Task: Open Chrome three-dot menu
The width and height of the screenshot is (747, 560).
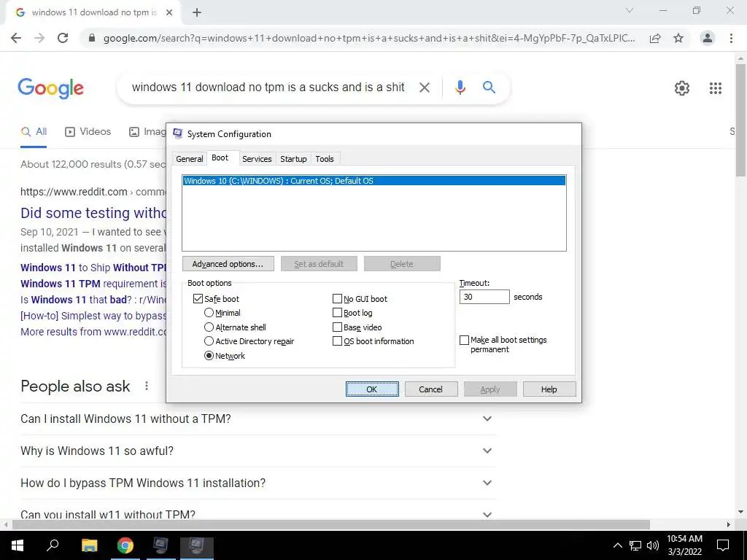Action: point(731,38)
